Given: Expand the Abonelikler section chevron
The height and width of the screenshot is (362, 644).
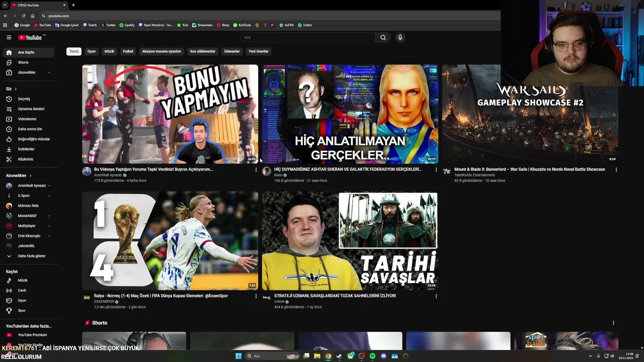Looking at the screenshot, I should pyautogui.click(x=30, y=175).
